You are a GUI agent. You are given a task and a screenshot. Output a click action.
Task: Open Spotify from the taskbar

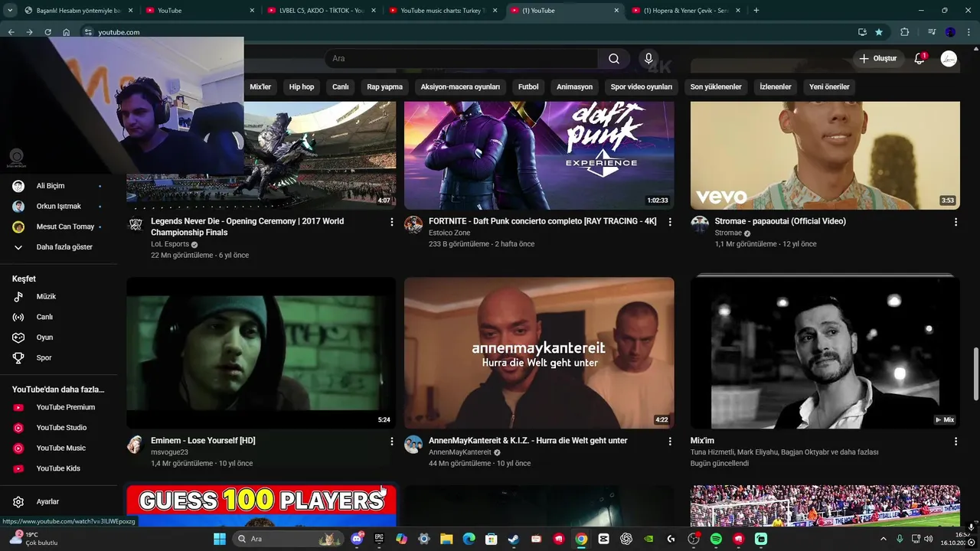(x=716, y=539)
